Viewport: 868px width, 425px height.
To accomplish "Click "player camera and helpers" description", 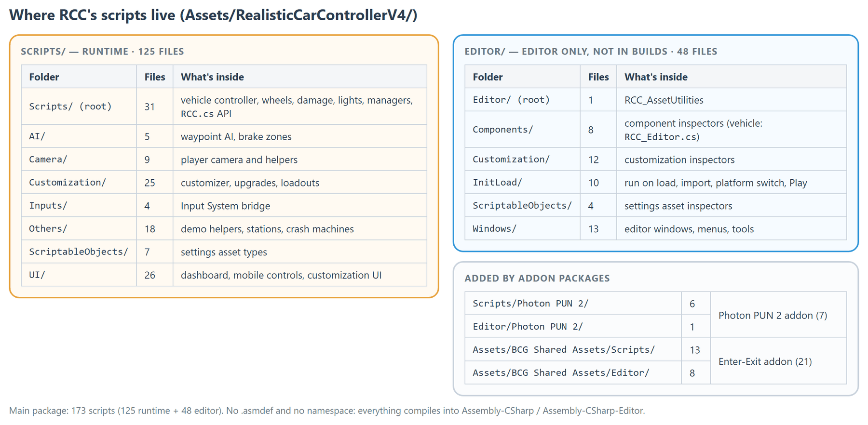I will click(x=239, y=159).
